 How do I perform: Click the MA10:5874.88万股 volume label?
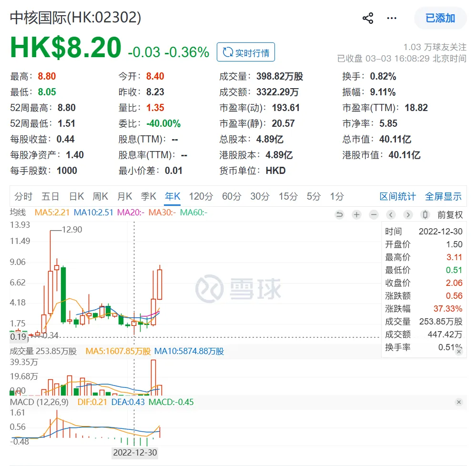click(x=189, y=351)
